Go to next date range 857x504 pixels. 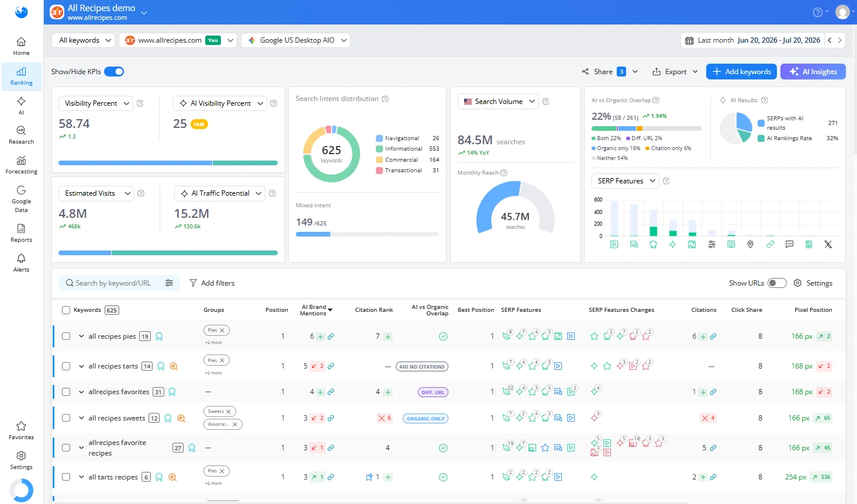point(840,40)
